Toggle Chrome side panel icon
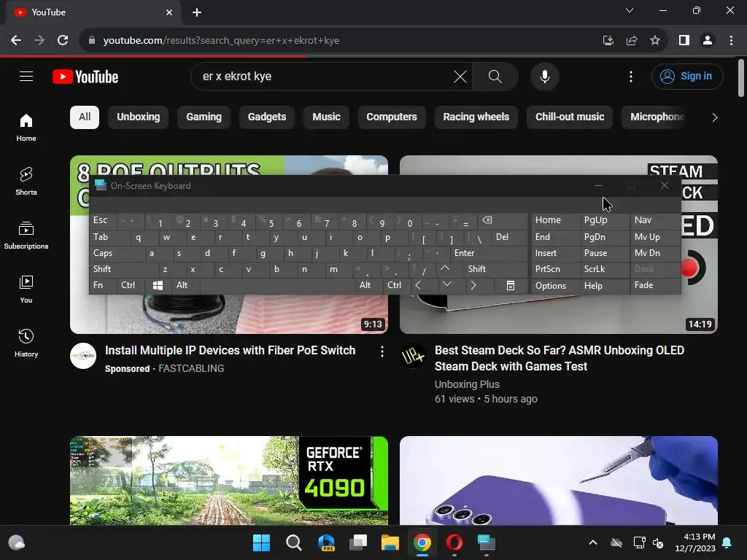Viewport: 747px width, 560px height. tap(684, 41)
